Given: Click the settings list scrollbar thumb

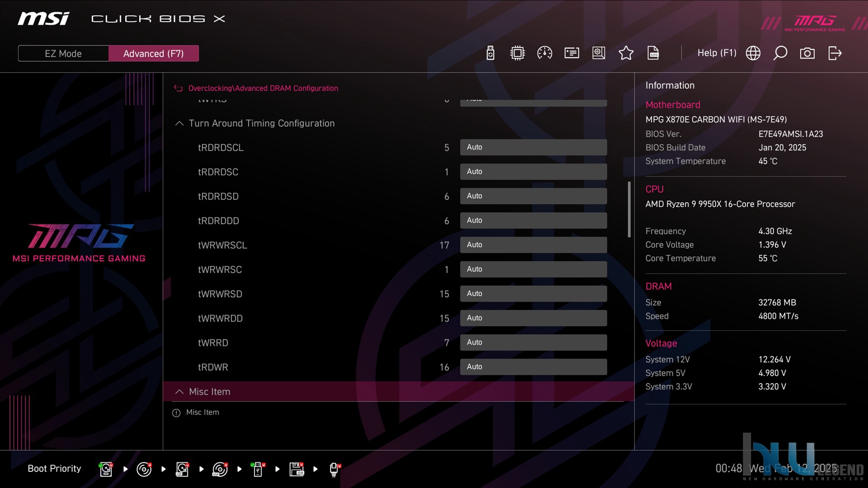Looking at the screenshot, I should (629, 209).
